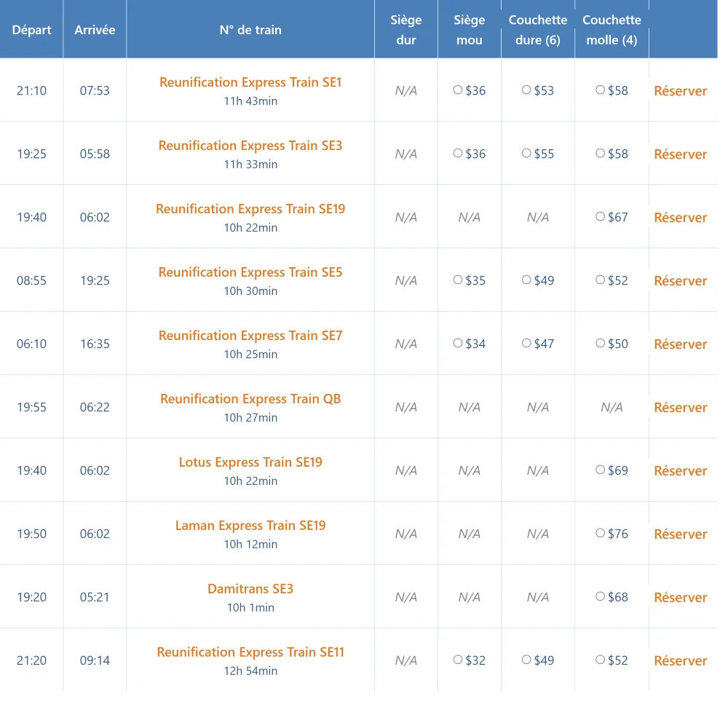Select $53 hard sleeper on train SE1
The height and width of the screenshot is (707, 728).
point(526,90)
